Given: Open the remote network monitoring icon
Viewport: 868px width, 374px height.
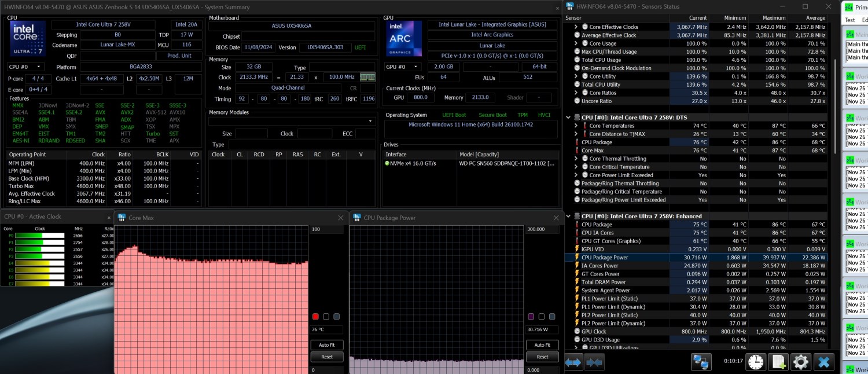Looking at the screenshot, I should click(x=701, y=362).
